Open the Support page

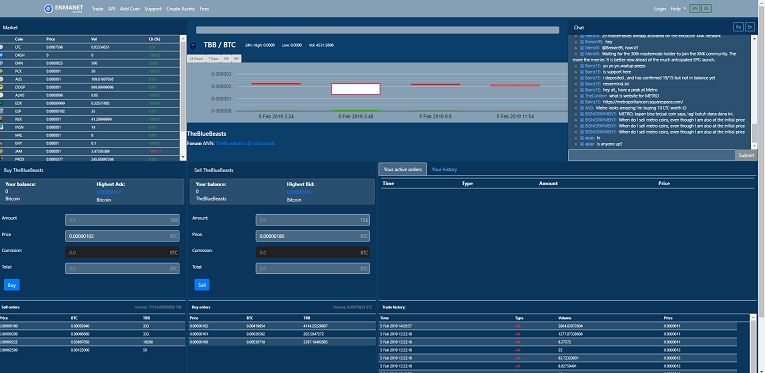pos(153,9)
